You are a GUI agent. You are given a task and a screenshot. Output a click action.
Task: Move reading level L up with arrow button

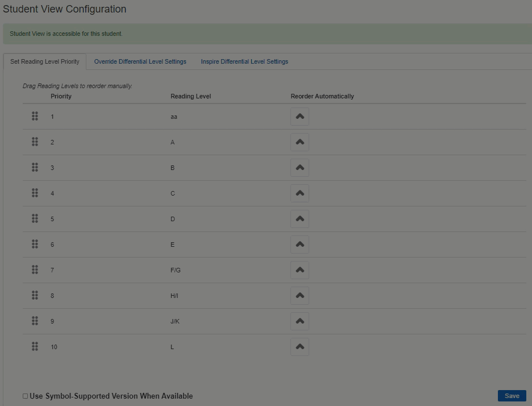[x=300, y=347]
